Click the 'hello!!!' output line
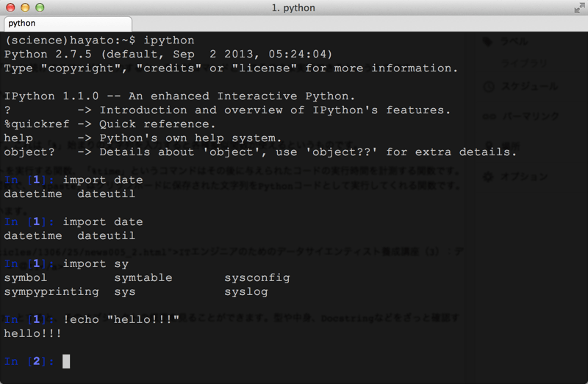The height and width of the screenshot is (384, 588). pos(32,333)
